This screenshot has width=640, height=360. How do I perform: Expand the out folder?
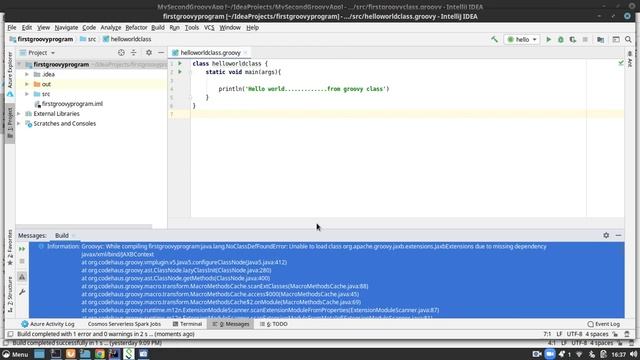pyautogui.click(x=27, y=84)
